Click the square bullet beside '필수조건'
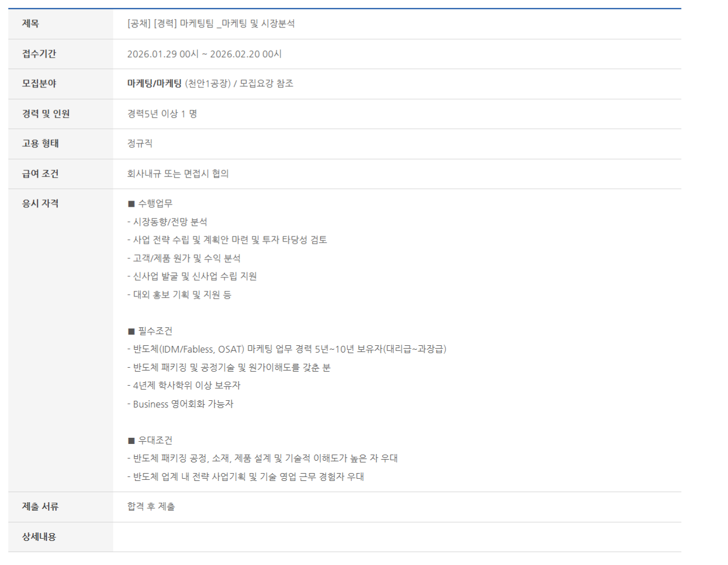Screen dimensions: 728x565 [x=131, y=331]
